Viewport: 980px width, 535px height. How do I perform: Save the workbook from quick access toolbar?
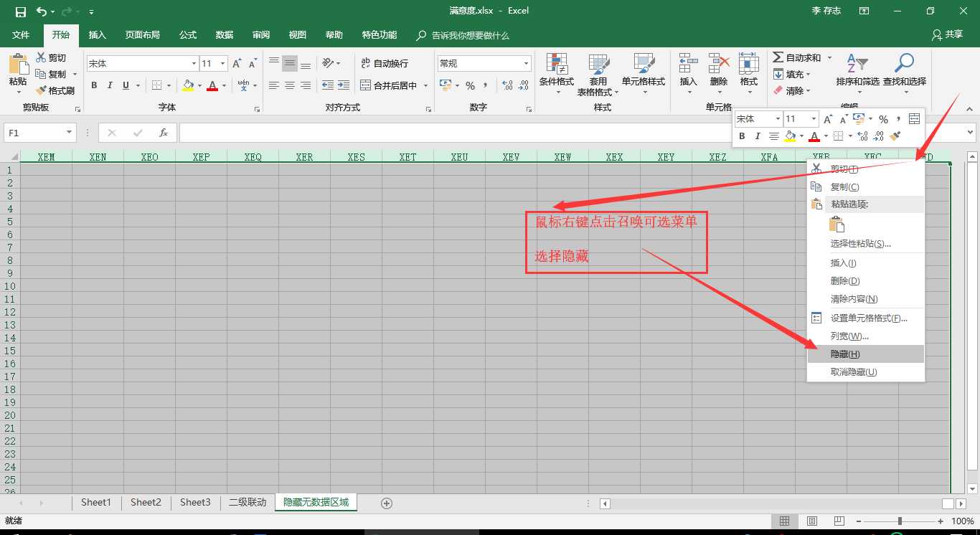20,11
